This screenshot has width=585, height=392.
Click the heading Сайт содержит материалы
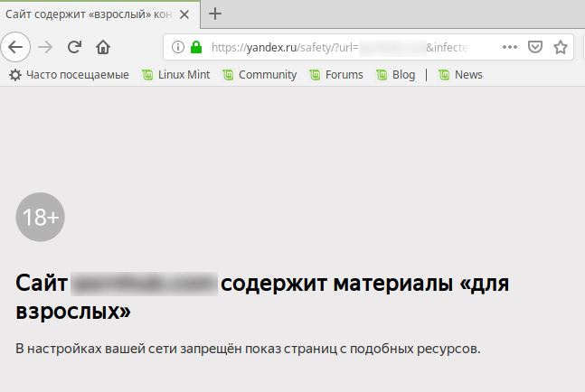click(x=262, y=297)
